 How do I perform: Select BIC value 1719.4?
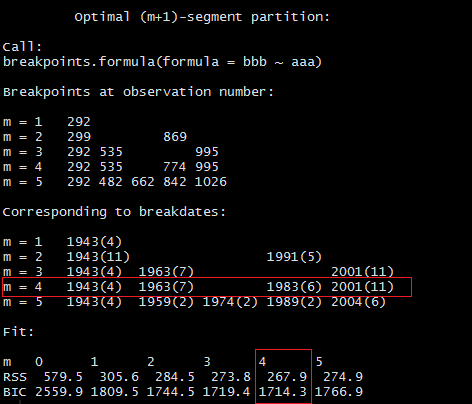(227, 392)
